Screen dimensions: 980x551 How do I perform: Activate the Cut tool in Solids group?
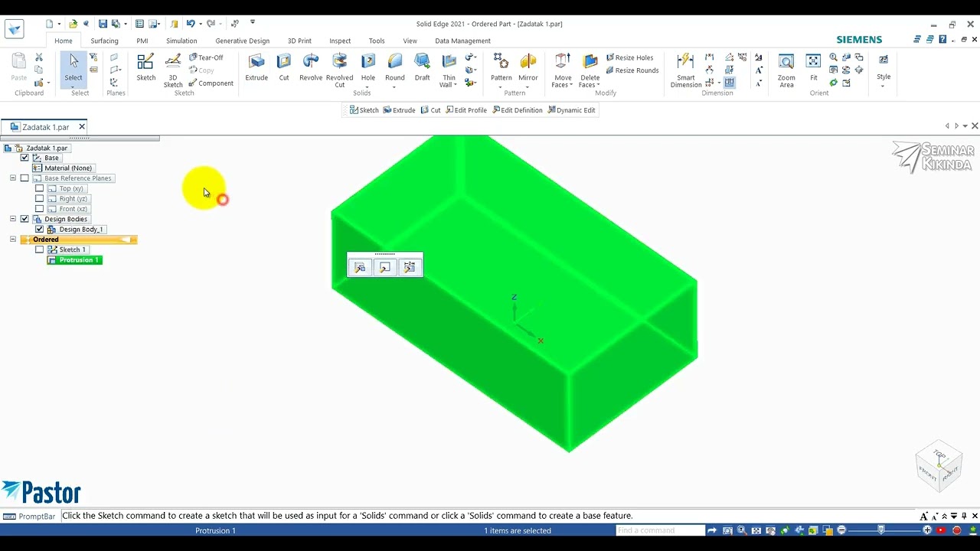[x=284, y=67]
